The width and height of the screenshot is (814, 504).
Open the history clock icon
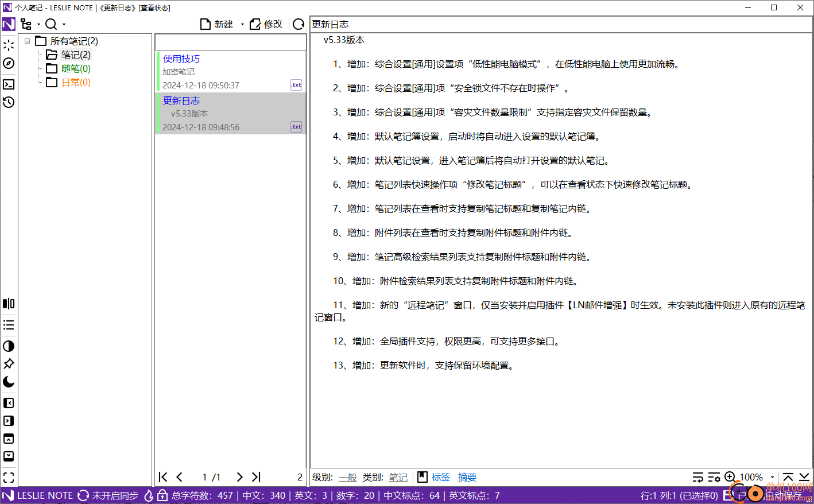9,102
